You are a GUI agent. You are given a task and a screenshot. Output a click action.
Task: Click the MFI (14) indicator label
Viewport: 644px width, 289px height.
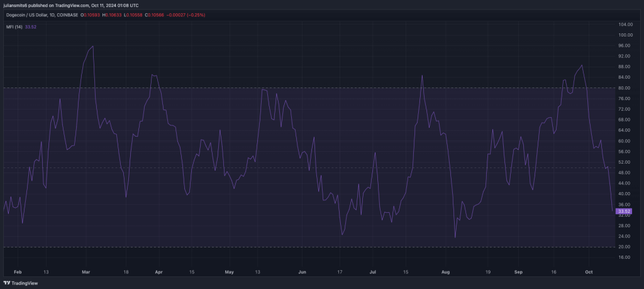[14, 27]
